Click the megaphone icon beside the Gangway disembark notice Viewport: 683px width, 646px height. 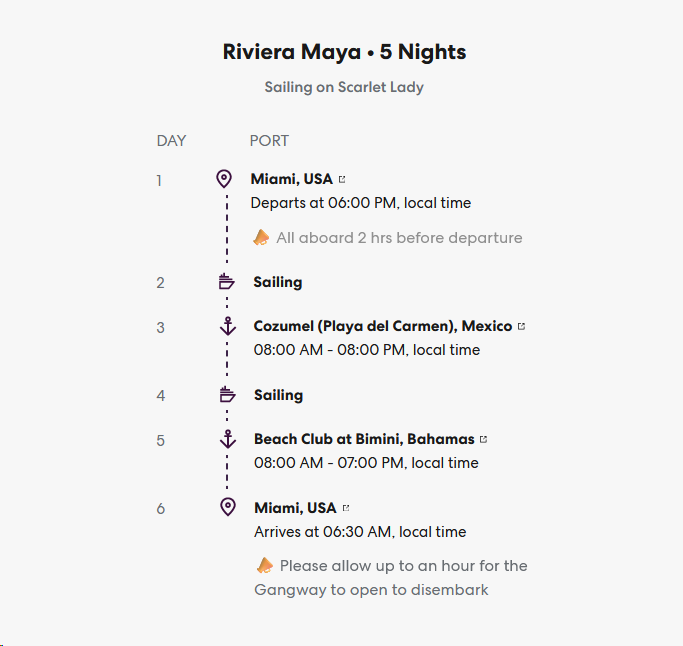pos(264,565)
